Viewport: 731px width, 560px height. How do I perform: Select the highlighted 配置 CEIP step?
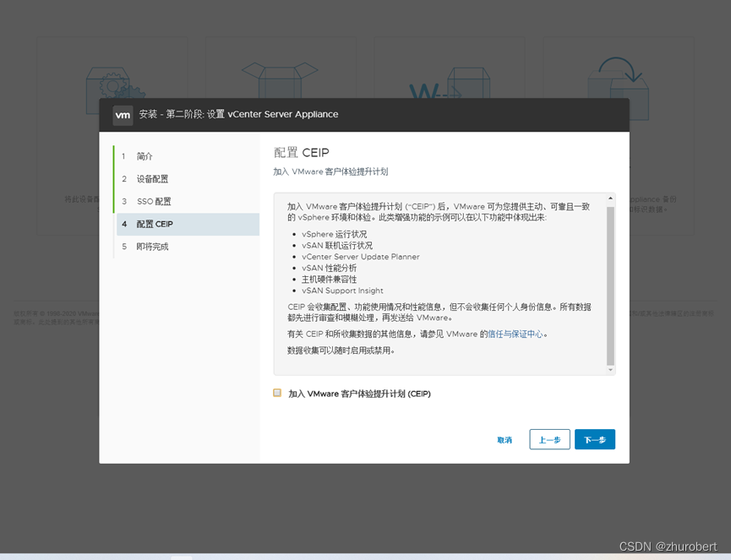point(151,223)
